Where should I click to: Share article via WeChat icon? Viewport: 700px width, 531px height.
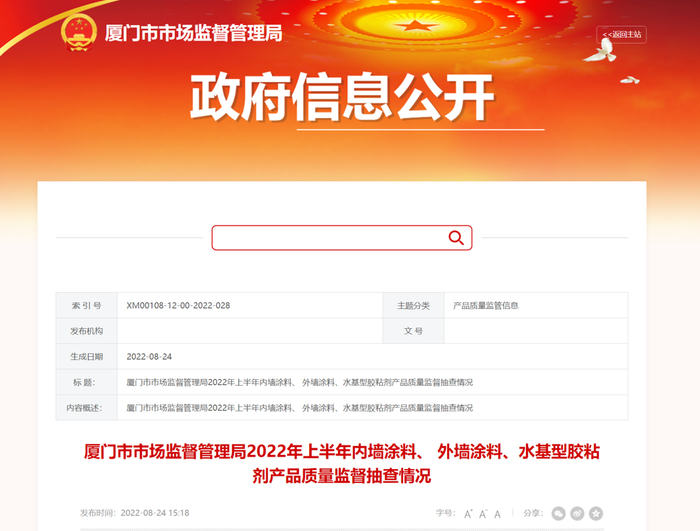[558, 514]
